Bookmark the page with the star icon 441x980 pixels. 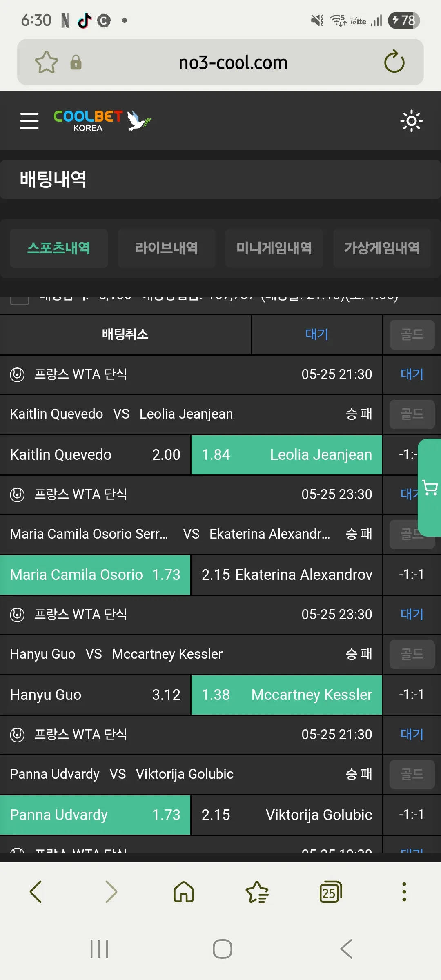pyautogui.click(x=47, y=62)
